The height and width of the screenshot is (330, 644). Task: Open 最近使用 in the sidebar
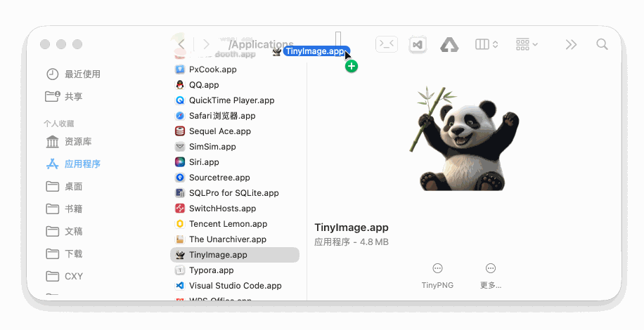pos(72,74)
